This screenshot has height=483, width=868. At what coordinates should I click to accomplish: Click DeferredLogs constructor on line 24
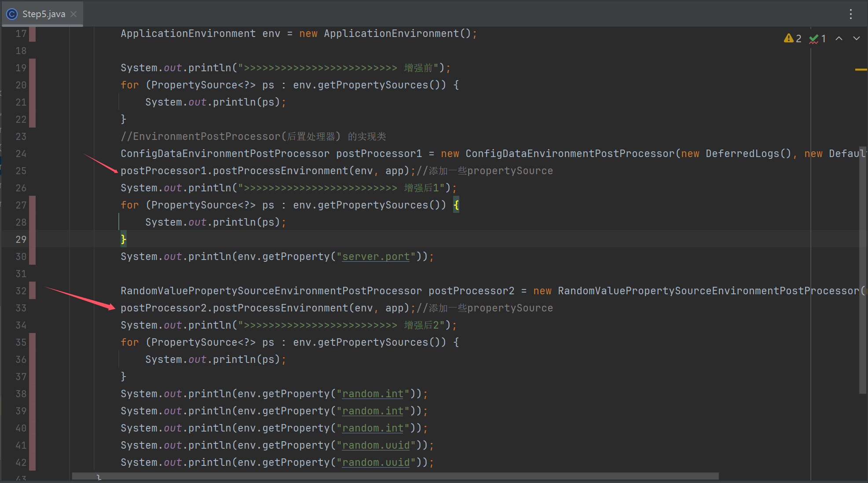[x=748, y=154]
